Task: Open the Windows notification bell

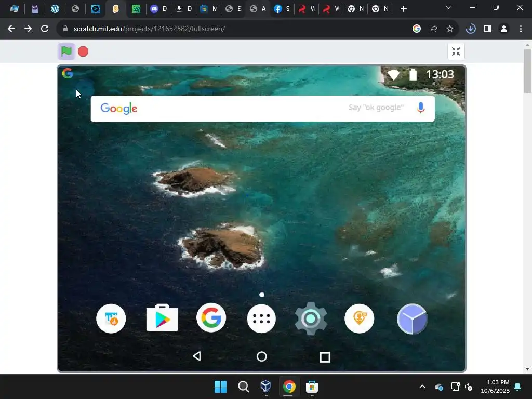Action: (x=518, y=387)
